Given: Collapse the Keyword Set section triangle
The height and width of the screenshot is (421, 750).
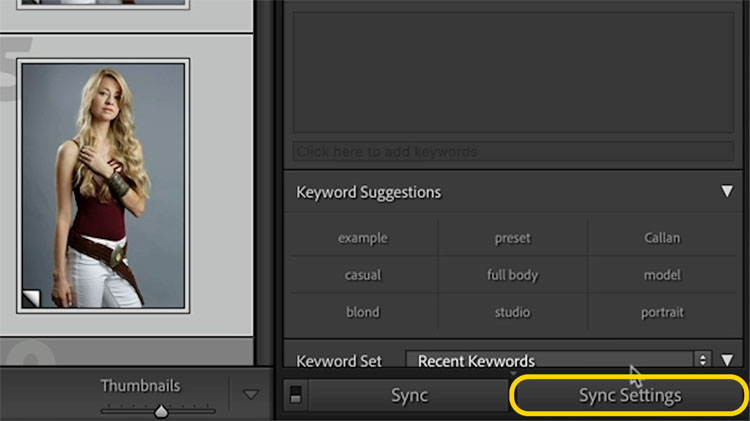Looking at the screenshot, I should (x=727, y=360).
